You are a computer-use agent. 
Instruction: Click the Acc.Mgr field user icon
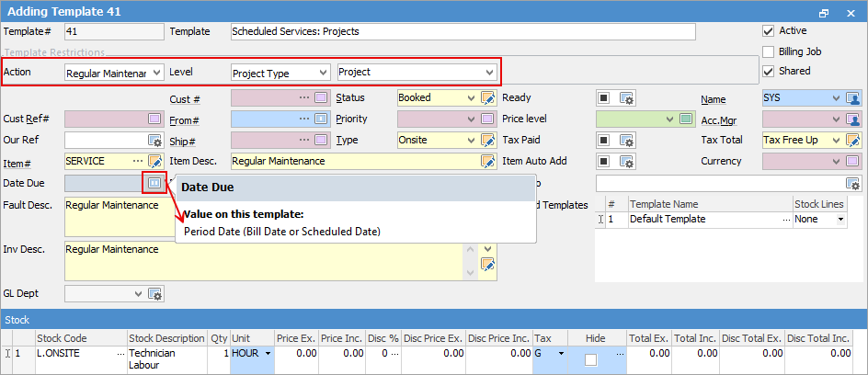[853, 119]
